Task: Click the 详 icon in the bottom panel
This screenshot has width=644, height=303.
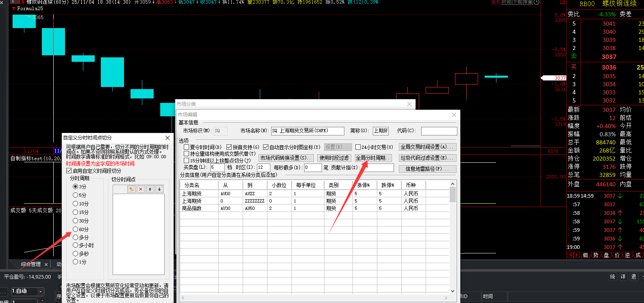Action: click(x=623, y=277)
